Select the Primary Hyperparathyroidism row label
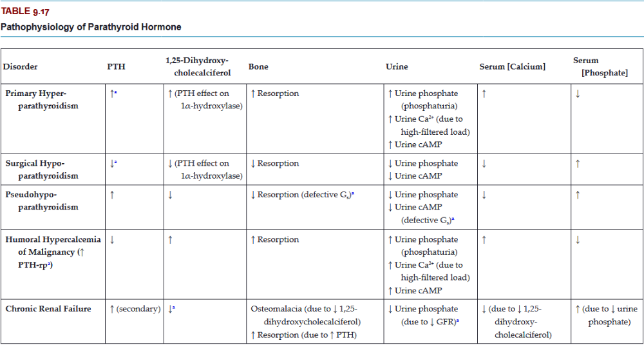This screenshot has height=345, width=644. [x=42, y=99]
